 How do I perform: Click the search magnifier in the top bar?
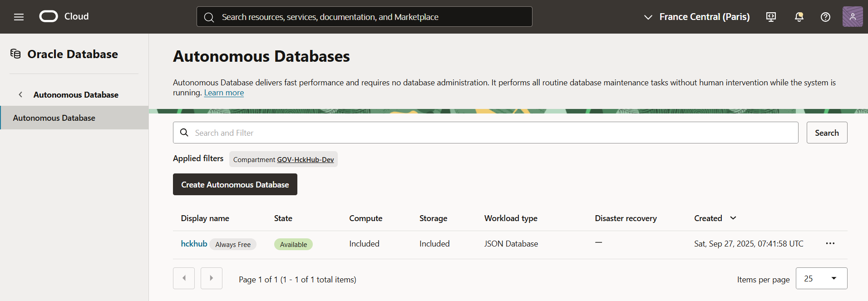pos(209,17)
